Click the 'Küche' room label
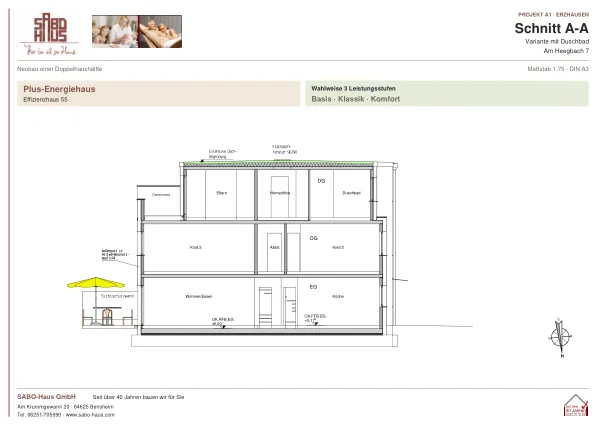This screenshot has height=425, width=600. (338, 296)
